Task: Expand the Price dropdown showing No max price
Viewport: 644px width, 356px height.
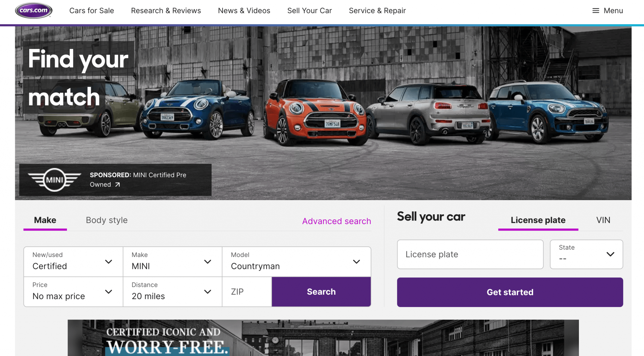Action: [x=73, y=291]
